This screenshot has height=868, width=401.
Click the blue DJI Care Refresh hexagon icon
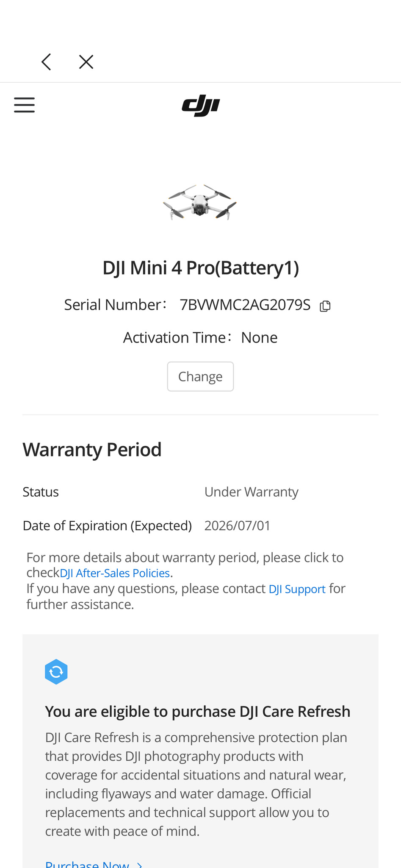pos(56,671)
